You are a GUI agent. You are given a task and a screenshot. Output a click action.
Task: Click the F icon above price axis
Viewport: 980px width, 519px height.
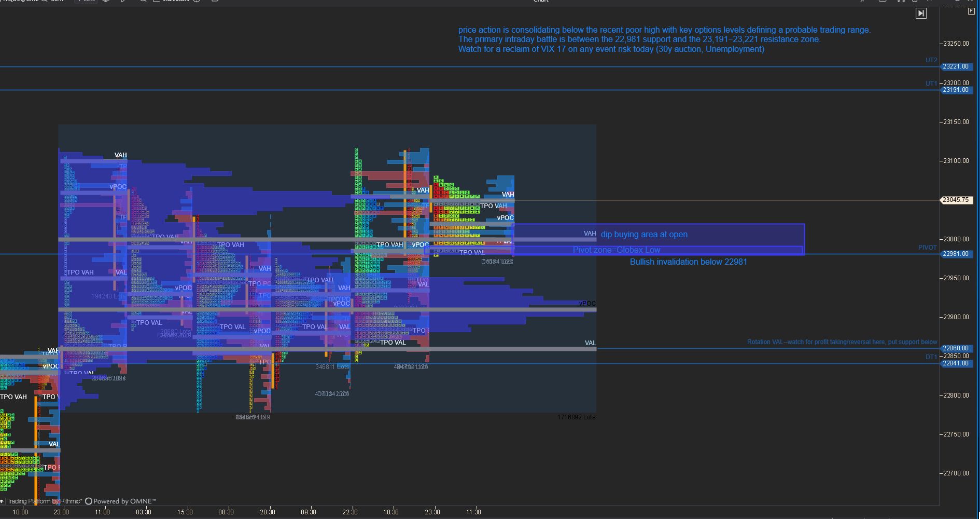971,11
